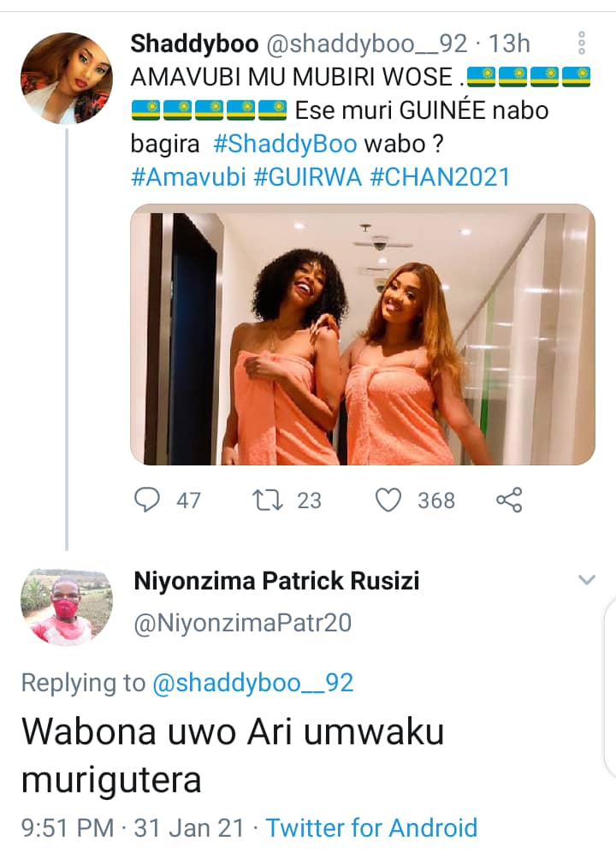Like the tweet with heart icon
The image size is (616, 853).
click(389, 500)
